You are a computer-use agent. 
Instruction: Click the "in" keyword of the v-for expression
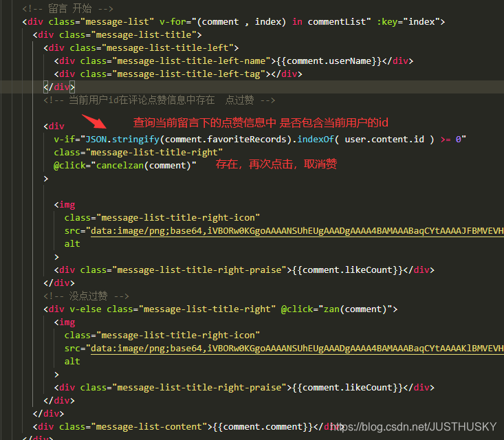click(297, 21)
